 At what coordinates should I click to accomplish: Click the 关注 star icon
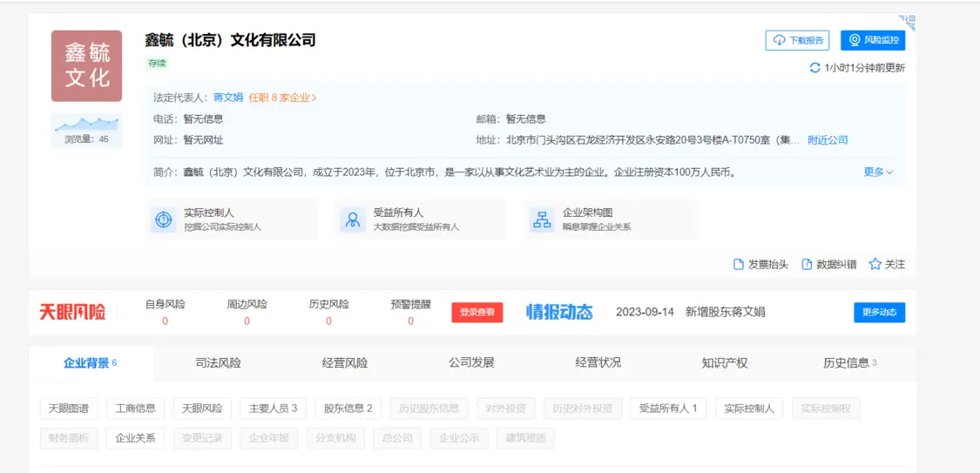click(875, 264)
